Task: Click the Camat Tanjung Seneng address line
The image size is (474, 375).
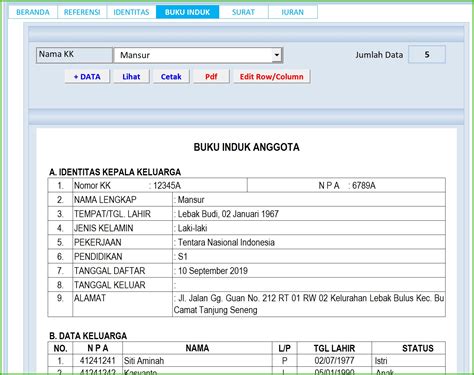Action: point(215,310)
